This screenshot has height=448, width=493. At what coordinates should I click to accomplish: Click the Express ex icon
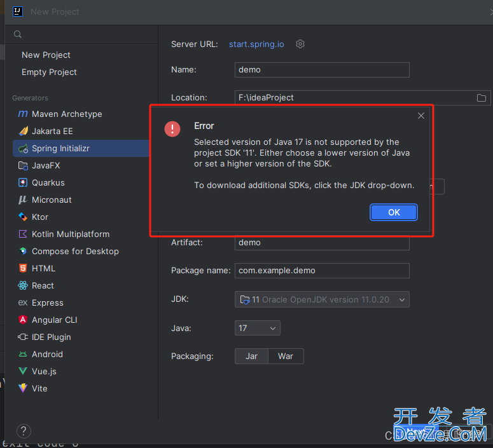(23, 302)
